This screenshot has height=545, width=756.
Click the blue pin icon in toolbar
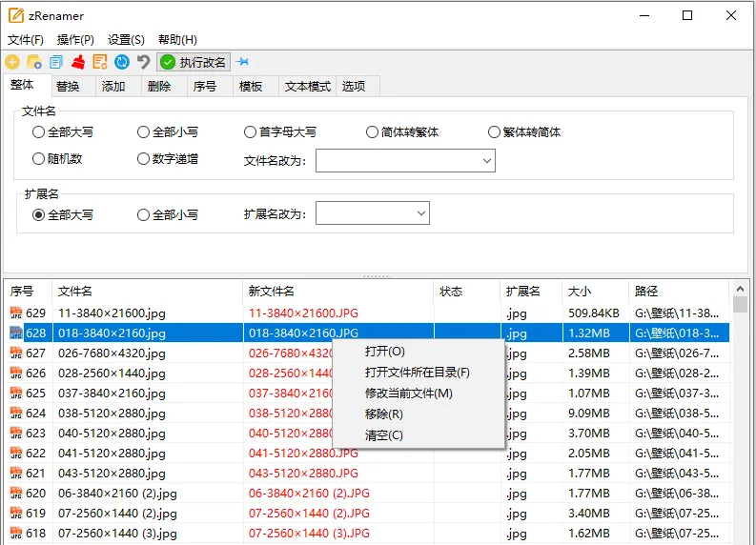pos(242,62)
